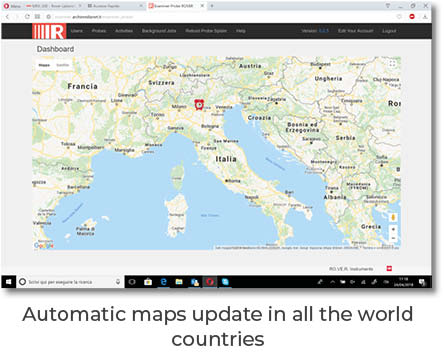Switch map to Mappa view

click(x=44, y=65)
